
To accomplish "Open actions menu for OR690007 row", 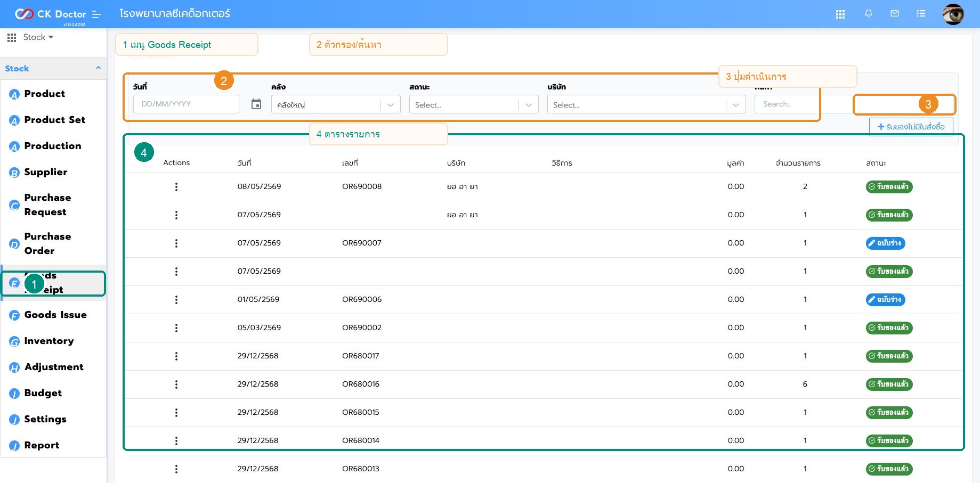I will [x=176, y=243].
